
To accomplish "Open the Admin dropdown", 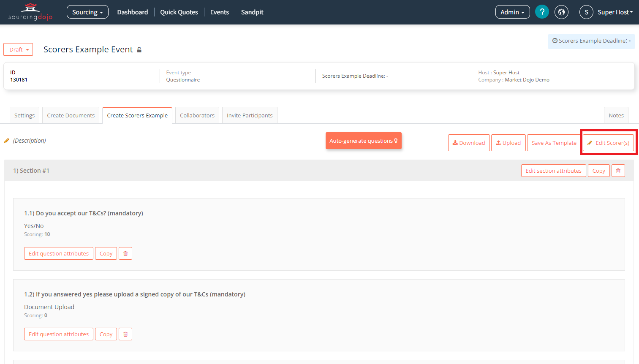I will coord(512,12).
